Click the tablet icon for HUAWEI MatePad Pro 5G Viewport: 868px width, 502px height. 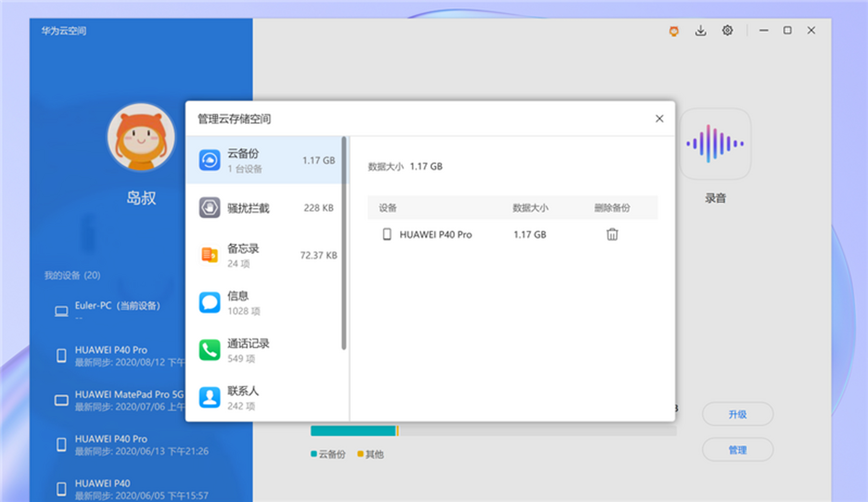pyautogui.click(x=61, y=400)
